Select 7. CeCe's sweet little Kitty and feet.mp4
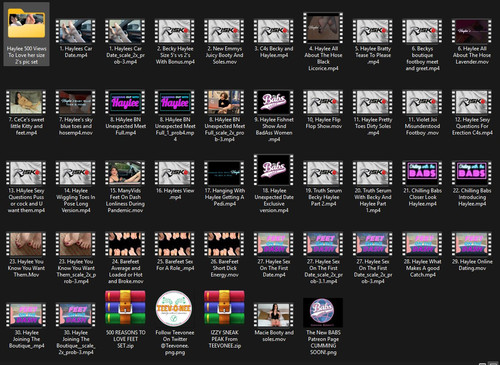 click(x=26, y=102)
